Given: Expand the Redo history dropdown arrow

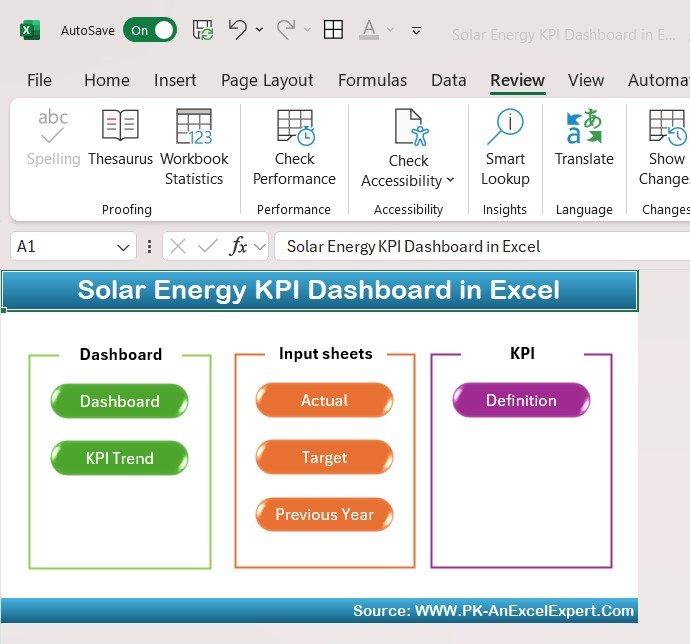Looking at the screenshot, I should pos(307,29).
